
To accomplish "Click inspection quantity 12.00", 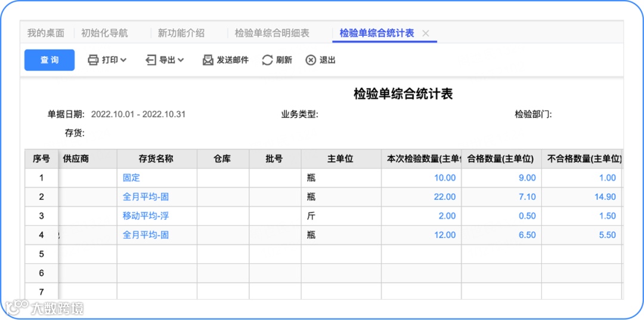I will 445,235.
